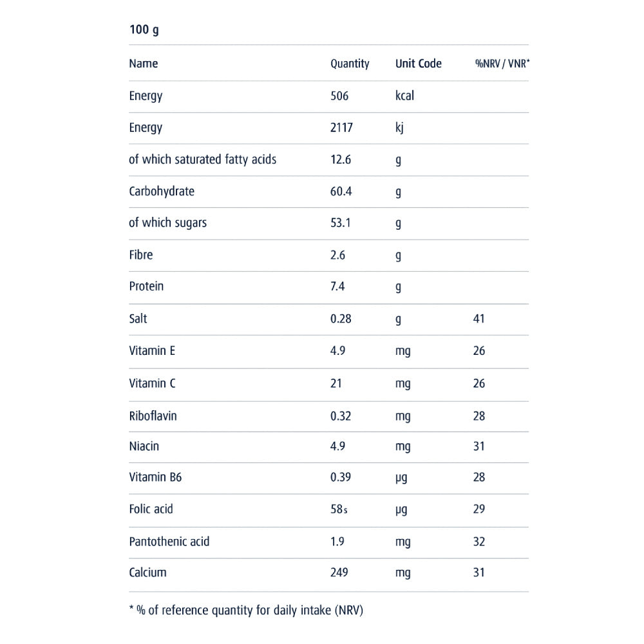Select the "Folic acid" row label
644x644 pixels.
151,509
